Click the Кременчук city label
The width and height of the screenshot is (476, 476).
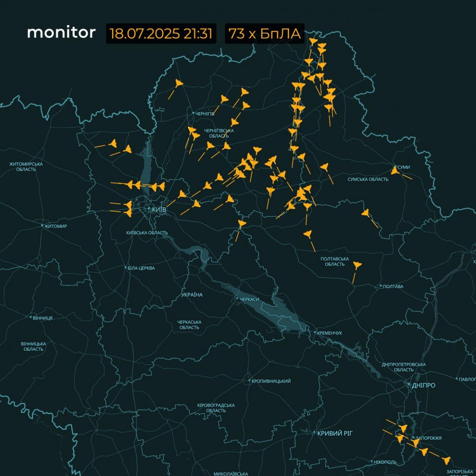(330, 333)
